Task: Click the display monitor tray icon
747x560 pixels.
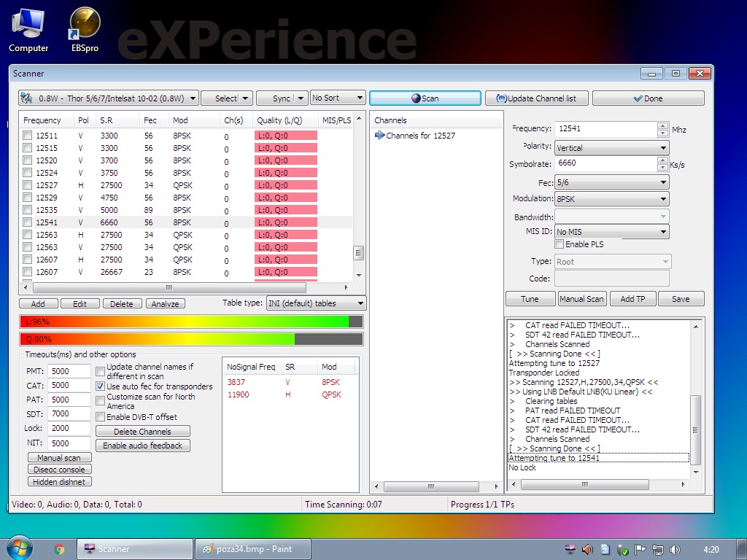Action: (570, 550)
